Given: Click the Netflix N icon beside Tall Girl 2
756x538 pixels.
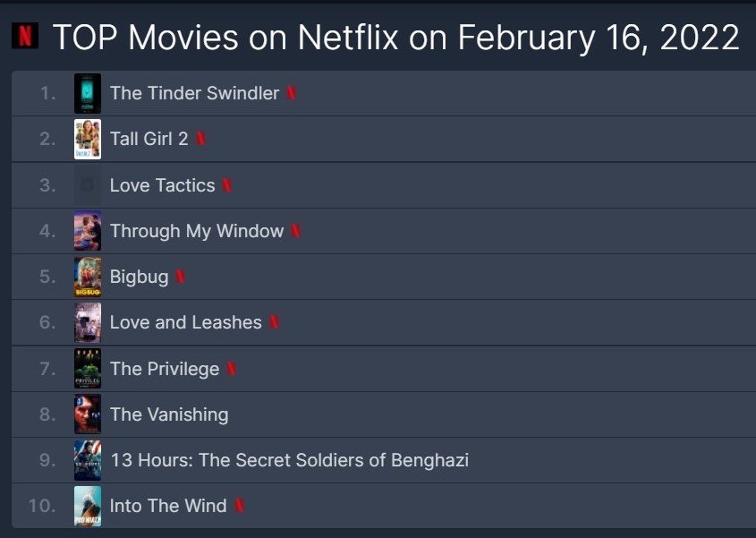Looking at the screenshot, I should [x=201, y=139].
